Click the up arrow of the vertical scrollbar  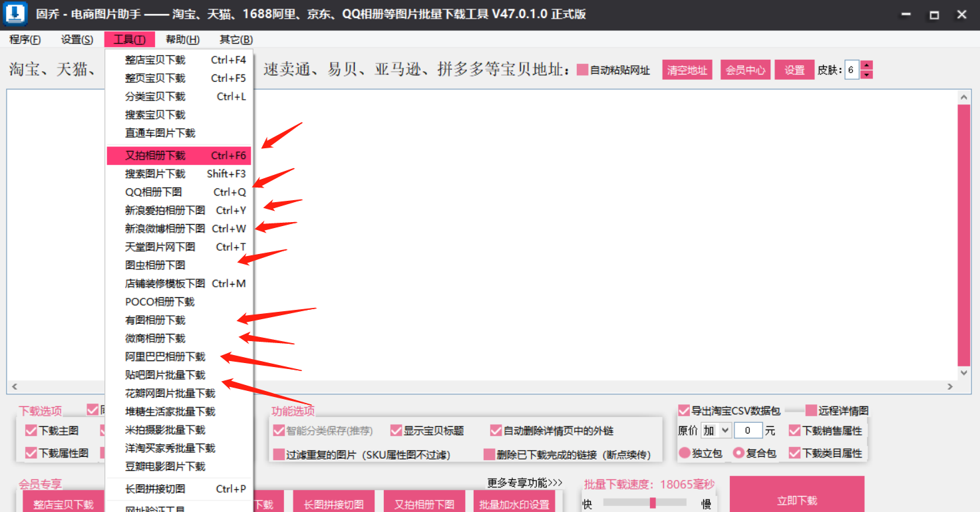pyautogui.click(x=964, y=97)
